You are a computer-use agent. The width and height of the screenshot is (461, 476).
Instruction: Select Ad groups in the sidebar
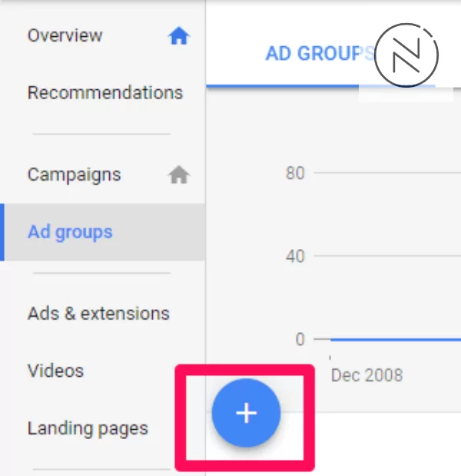(70, 232)
